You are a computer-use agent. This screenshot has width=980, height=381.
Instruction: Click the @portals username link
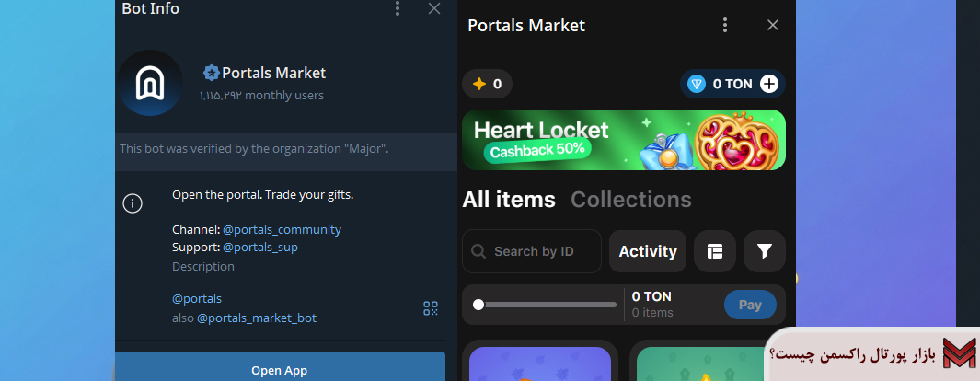197,298
